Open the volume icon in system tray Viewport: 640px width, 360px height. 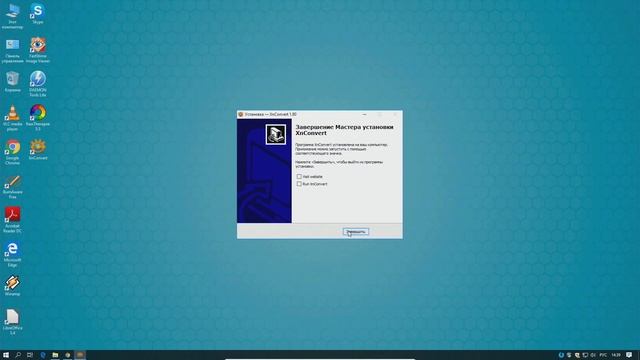pyautogui.click(x=593, y=355)
